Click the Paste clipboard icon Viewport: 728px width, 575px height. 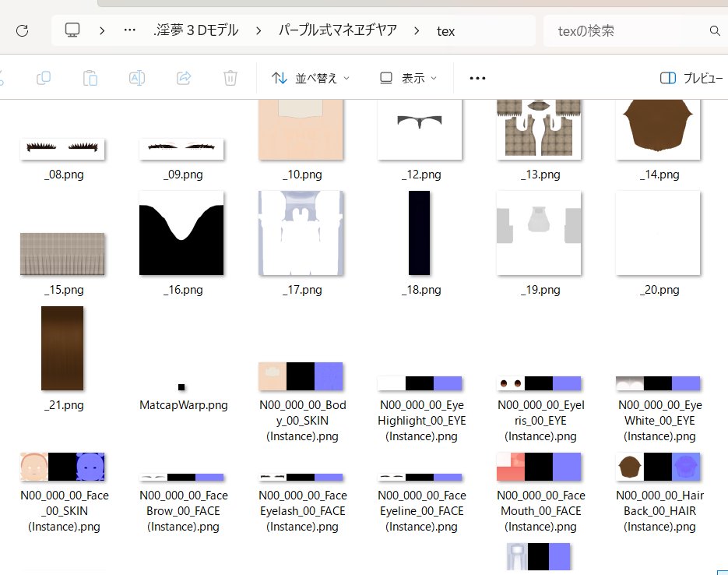[x=90, y=78]
